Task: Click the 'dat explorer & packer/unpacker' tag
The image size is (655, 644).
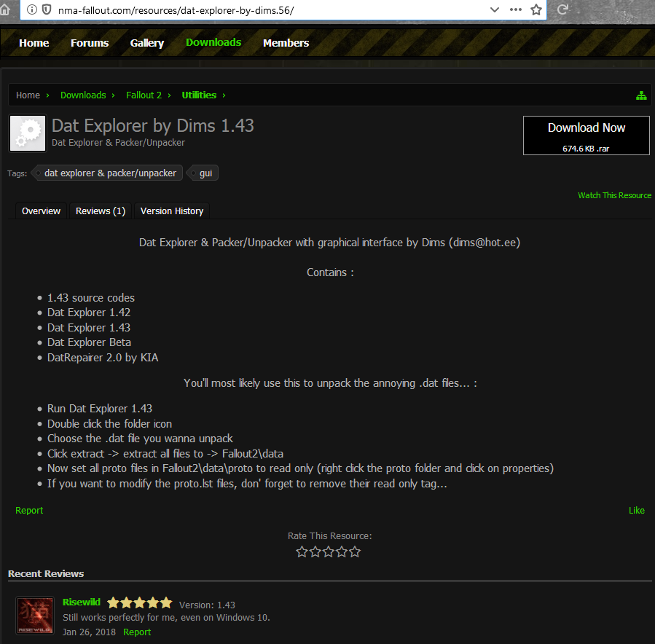Action: coord(108,173)
